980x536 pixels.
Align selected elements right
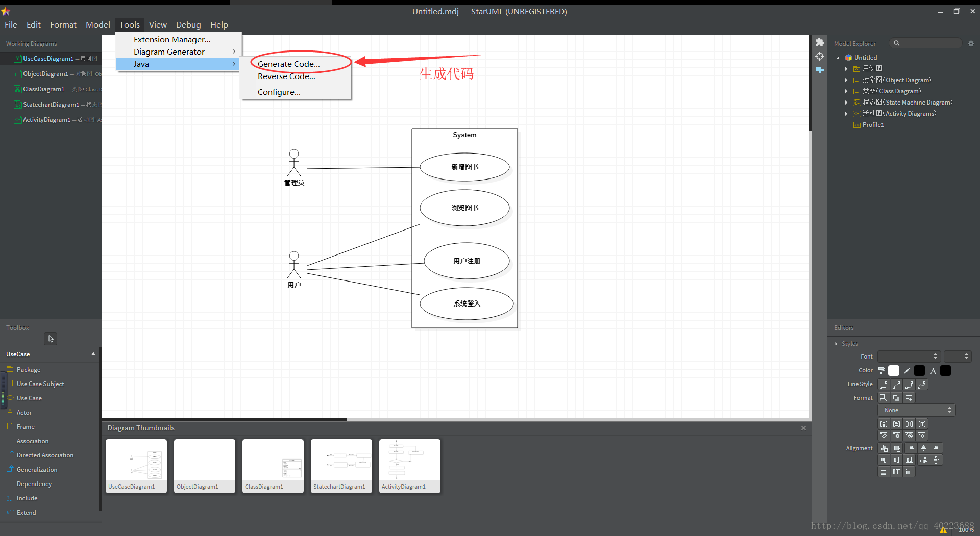tap(936, 448)
